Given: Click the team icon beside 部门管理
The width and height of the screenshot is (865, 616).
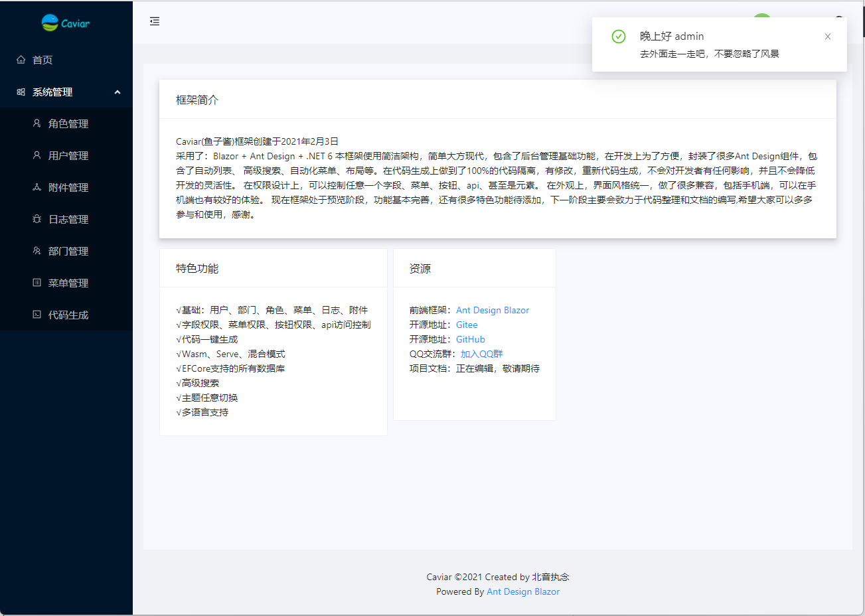Looking at the screenshot, I should coord(37,251).
